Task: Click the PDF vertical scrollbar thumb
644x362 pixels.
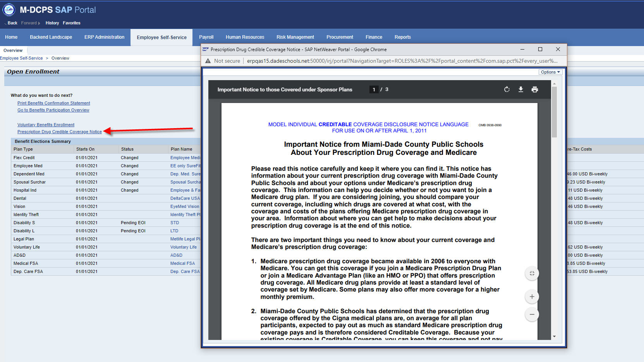Action: click(554, 112)
